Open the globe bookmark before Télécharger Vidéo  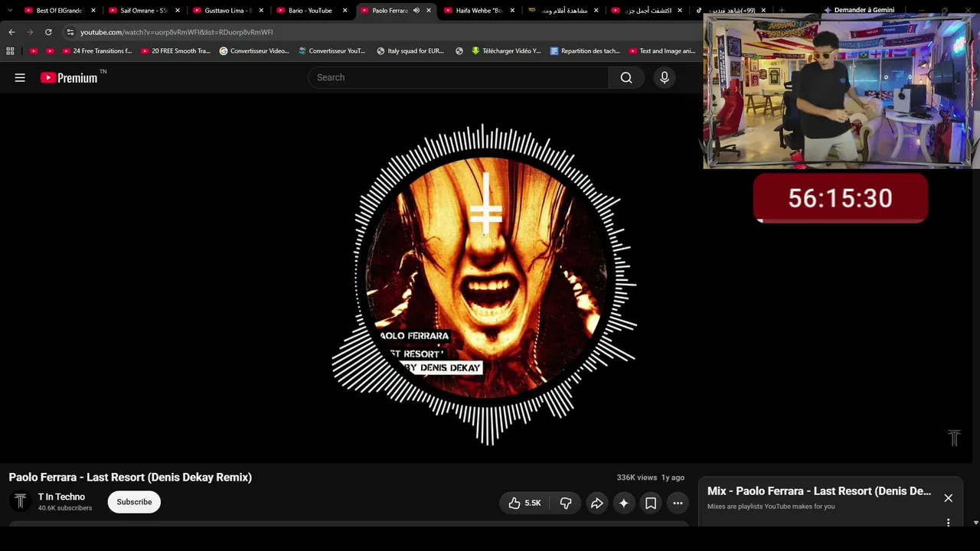[459, 51]
